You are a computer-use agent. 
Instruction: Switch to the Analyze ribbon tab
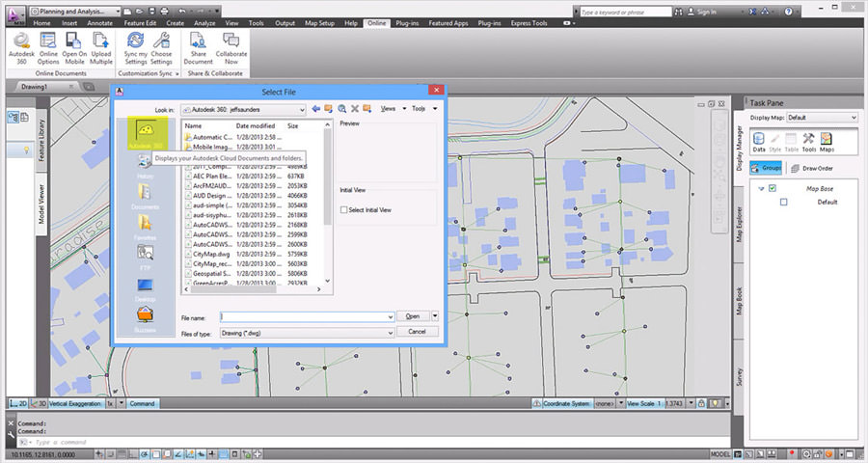pyautogui.click(x=204, y=23)
